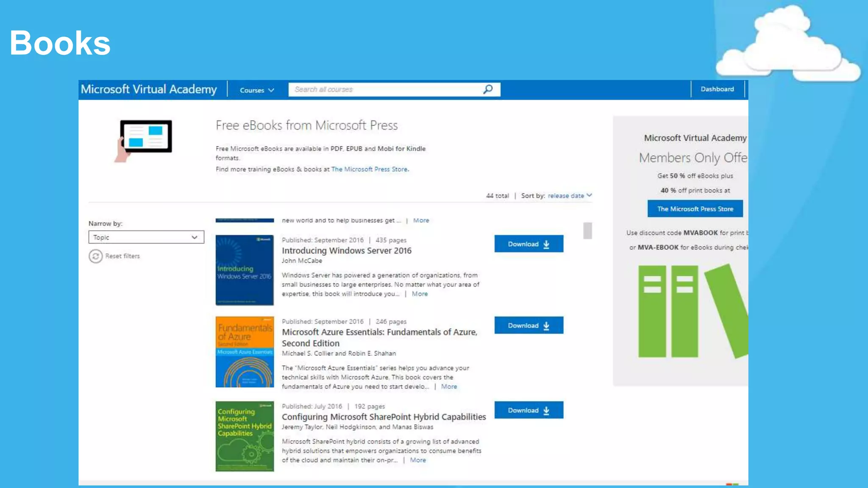Download Introducing Windows Server 2016

(x=529, y=244)
